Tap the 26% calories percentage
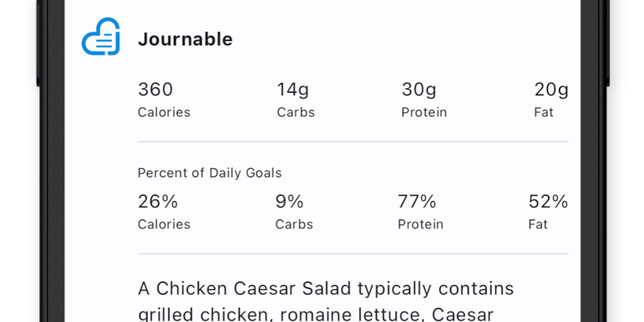Screen dimensions: 644x322 (158, 202)
